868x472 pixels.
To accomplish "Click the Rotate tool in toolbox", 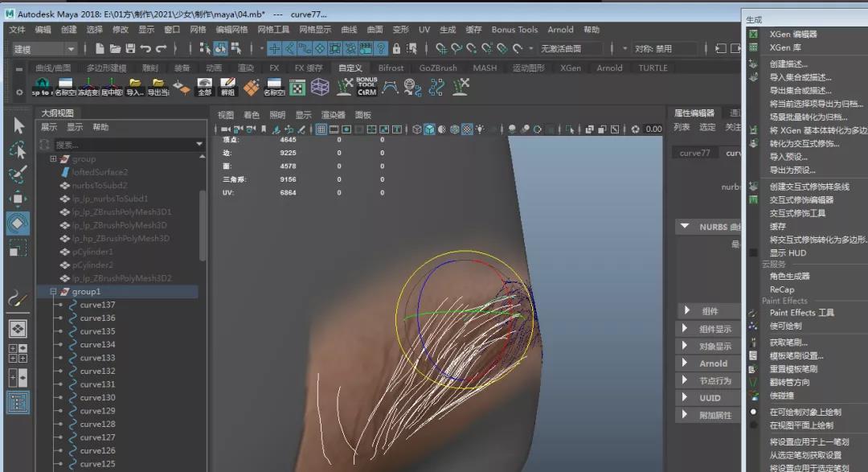I will 18,223.
